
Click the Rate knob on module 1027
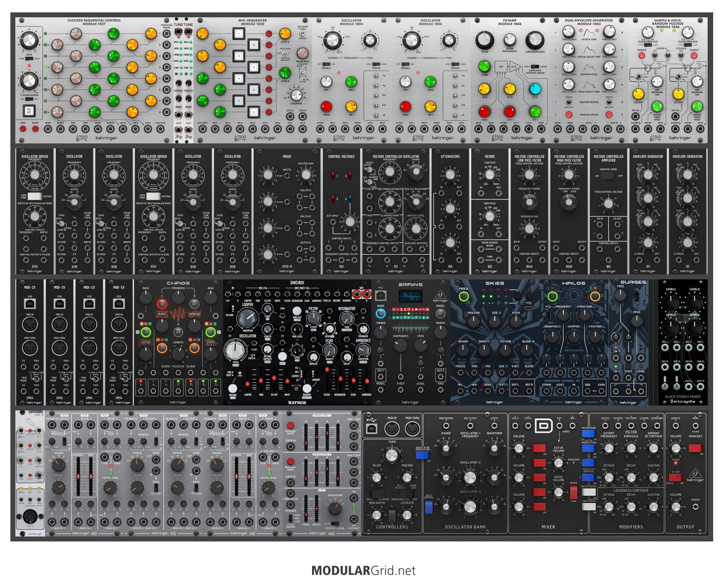tap(29, 40)
